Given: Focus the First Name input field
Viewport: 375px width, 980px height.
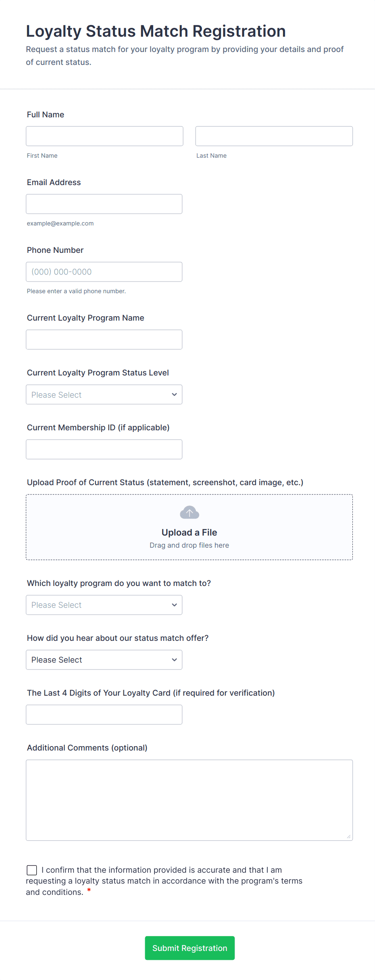Looking at the screenshot, I should [x=104, y=136].
